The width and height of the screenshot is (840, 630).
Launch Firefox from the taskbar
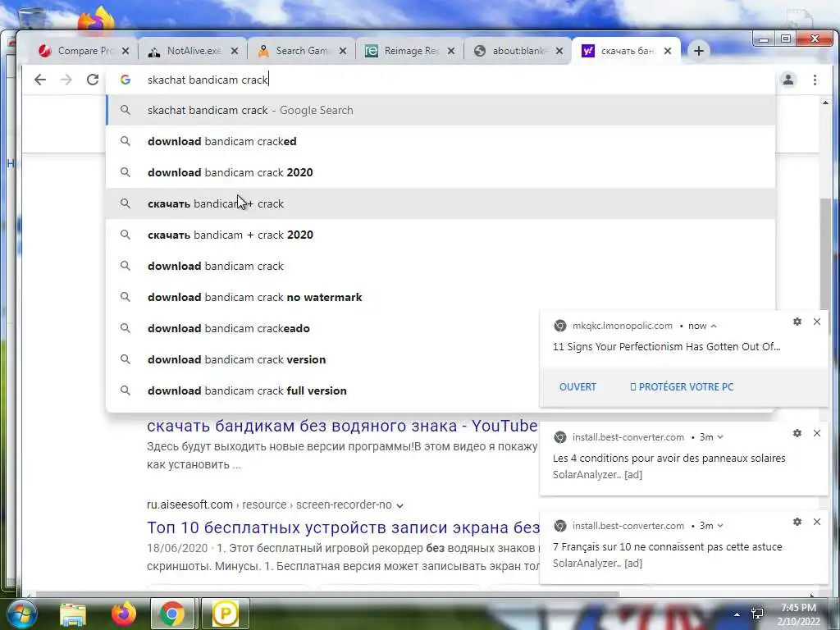pos(124,614)
